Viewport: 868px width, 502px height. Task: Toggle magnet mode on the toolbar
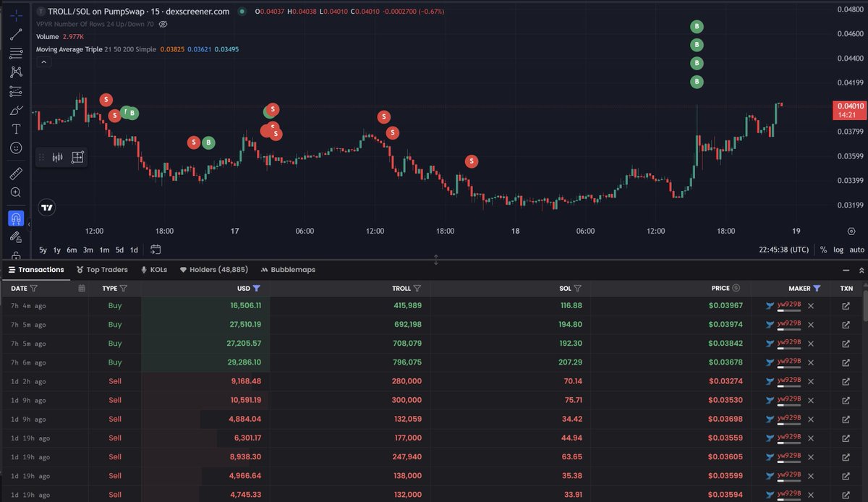(x=16, y=218)
